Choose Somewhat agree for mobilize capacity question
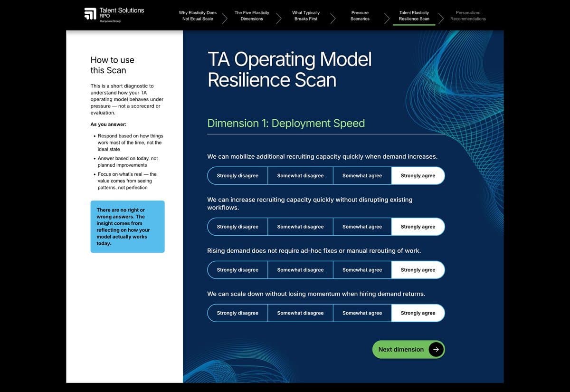Image resolution: width=570 pixels, height=392 pixels. click(362, 176)
